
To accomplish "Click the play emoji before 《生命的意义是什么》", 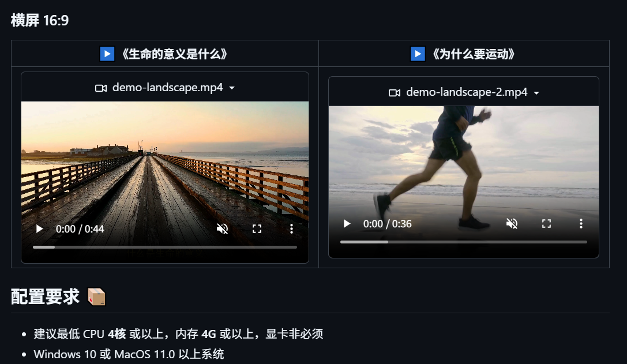I will 107,54.
